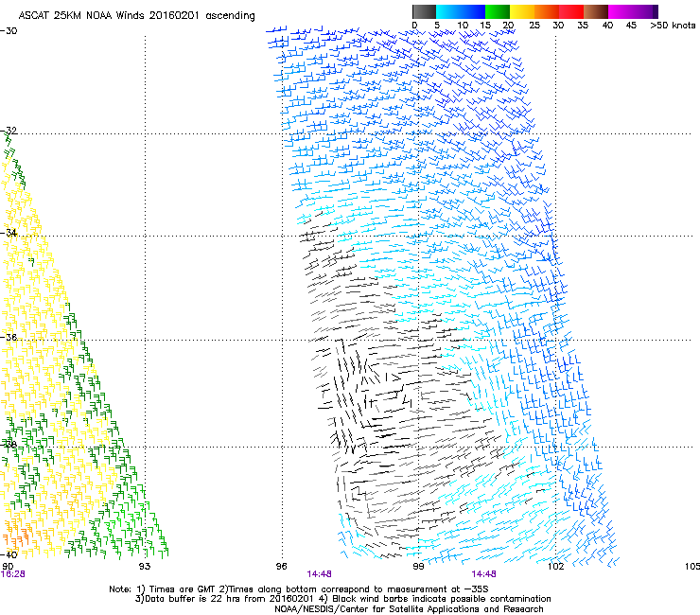Click the NOAA/NESDIS credit line
Screen dimensions: 700x615
[x=409, y=609]
